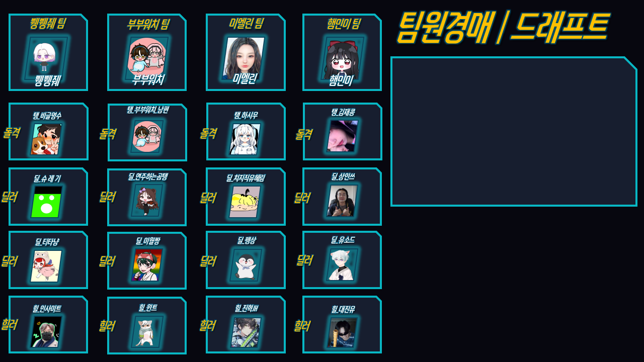
Task: Open the 미멜린 team captain portrait
Action: 244,58
